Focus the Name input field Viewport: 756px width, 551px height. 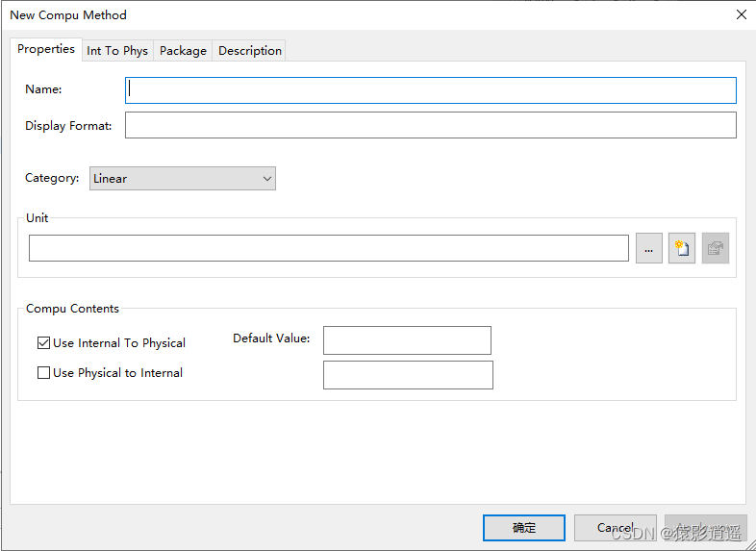(431, 90)
